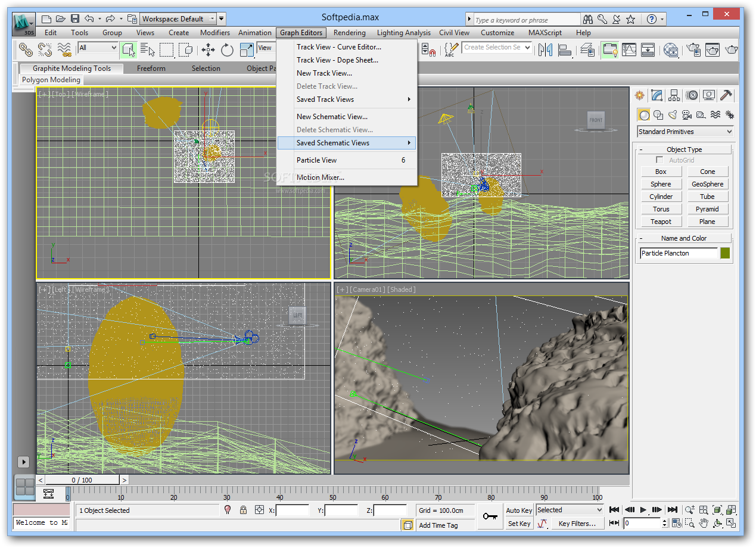Expand the Saved Track Views submenu

click(x=346, y=99)
